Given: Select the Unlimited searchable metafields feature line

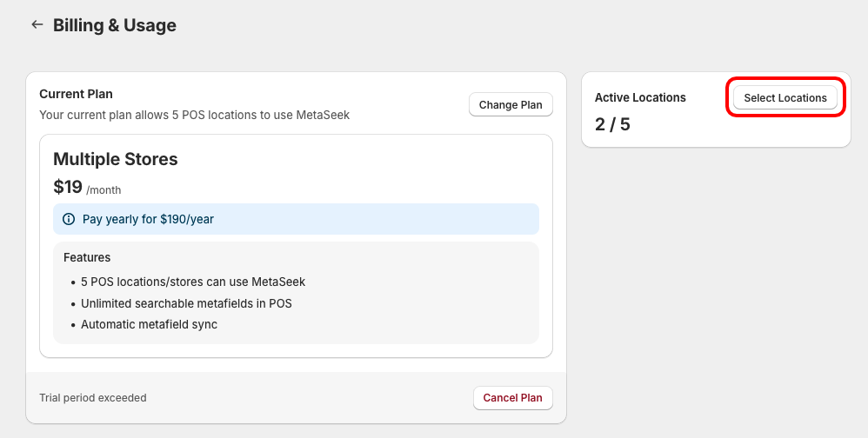Looking at the screenshot, I should click(x=186, y=303).
